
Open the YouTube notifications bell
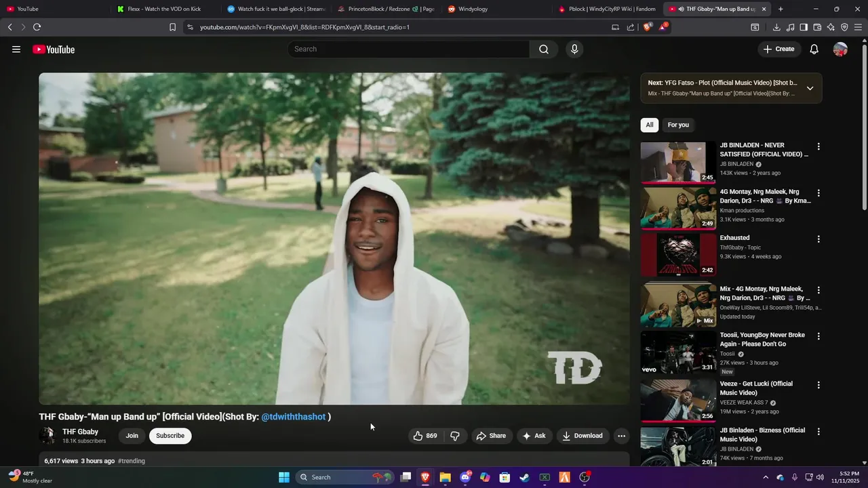pyautogui.click(x=814, y=49)
